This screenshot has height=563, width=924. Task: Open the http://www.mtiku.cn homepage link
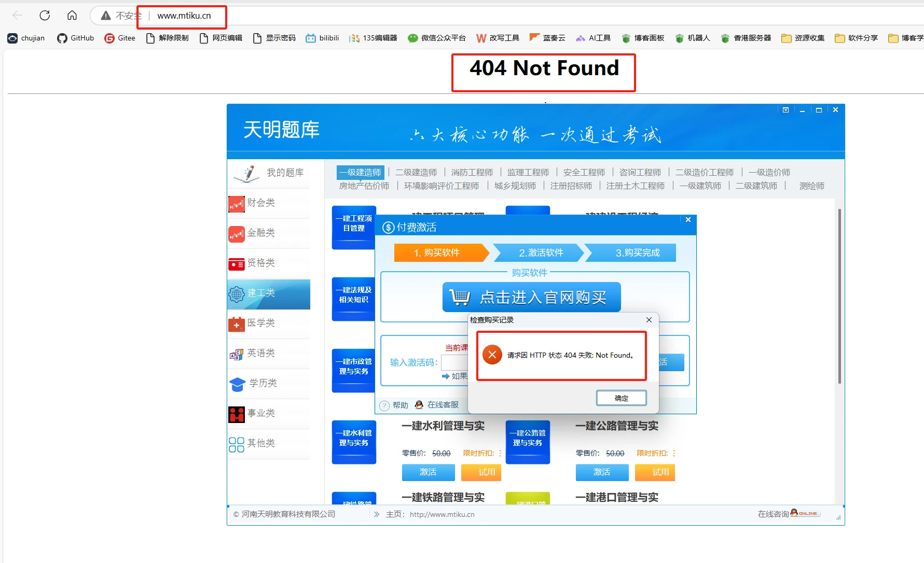(x=442, y=514)
